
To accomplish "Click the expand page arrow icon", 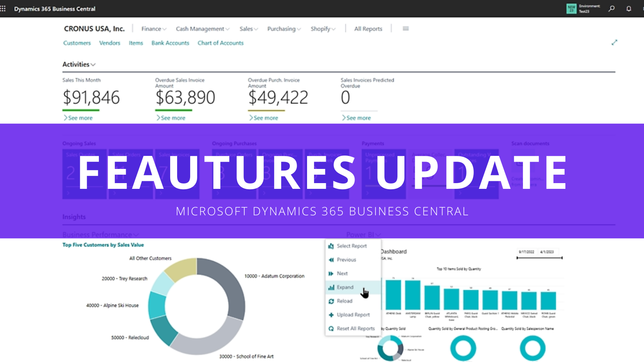I will [x=614, y=43].
